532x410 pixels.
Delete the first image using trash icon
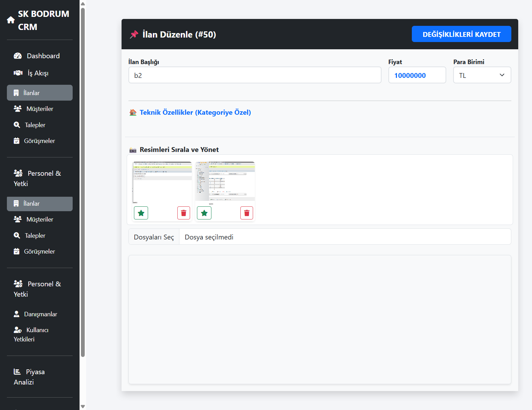point(184,213)
